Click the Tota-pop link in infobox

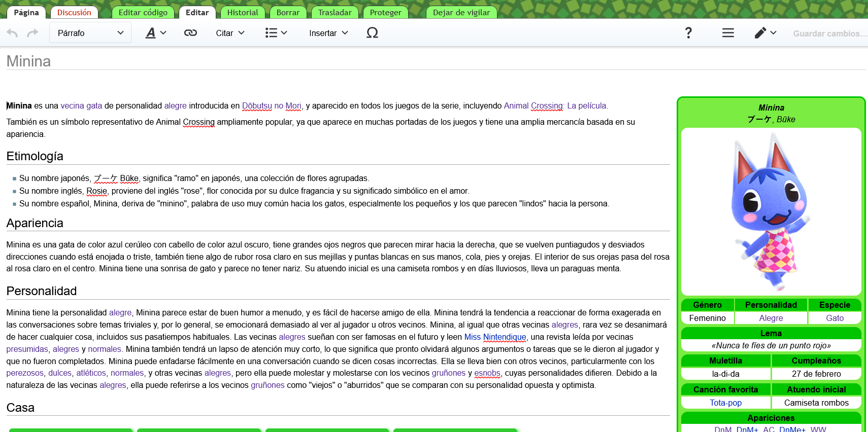pos(725,403)
